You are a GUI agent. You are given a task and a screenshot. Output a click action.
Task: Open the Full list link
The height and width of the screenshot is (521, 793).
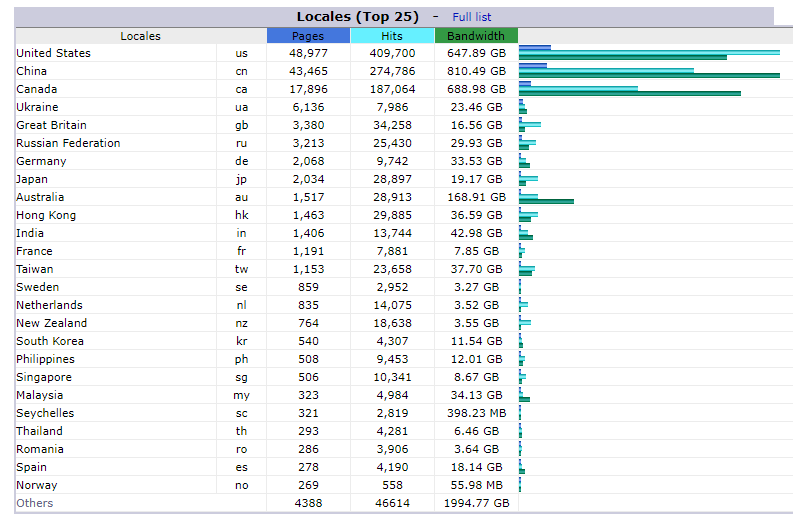pyautogui.click(x=471, y=17)
